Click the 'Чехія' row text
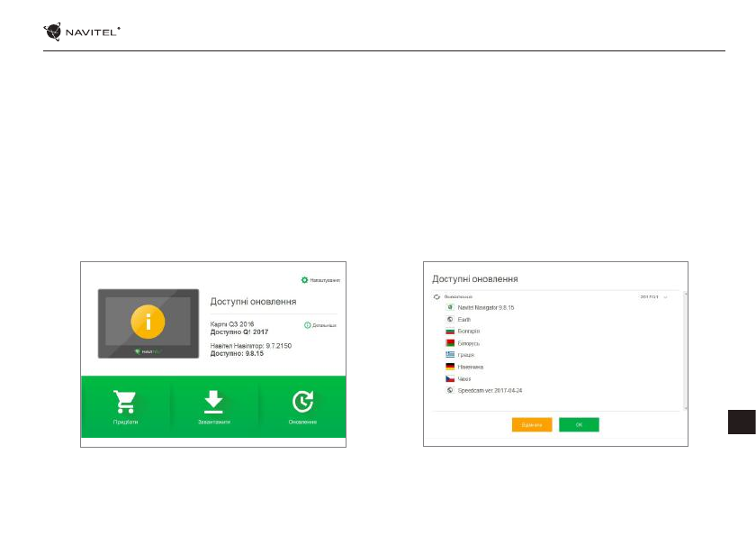 464,379
